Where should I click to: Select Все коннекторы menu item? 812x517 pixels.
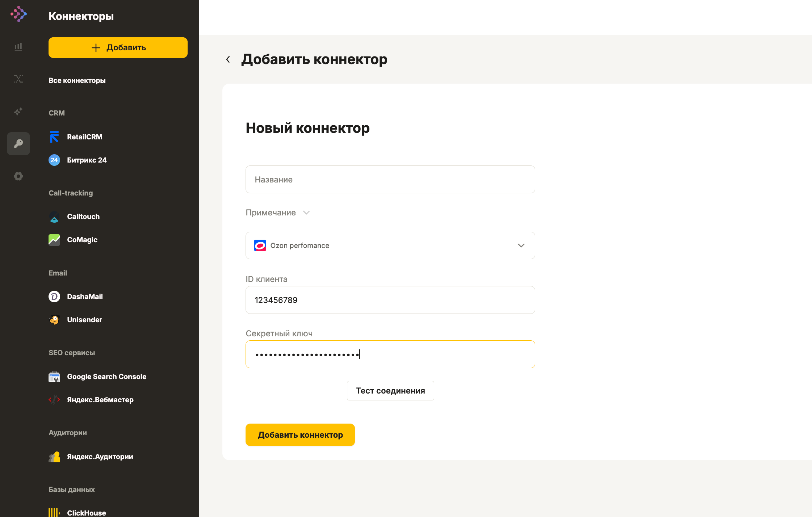click(77, 80)
